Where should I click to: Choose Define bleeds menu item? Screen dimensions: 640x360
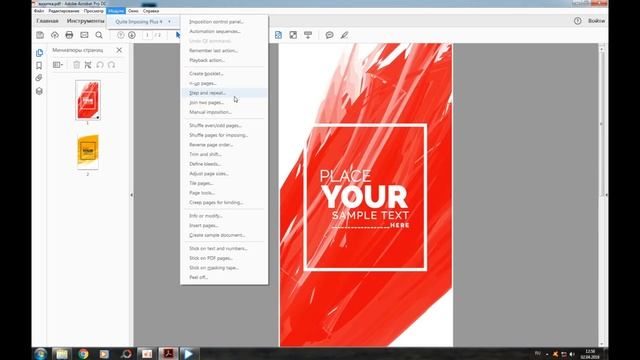point(224,164)
